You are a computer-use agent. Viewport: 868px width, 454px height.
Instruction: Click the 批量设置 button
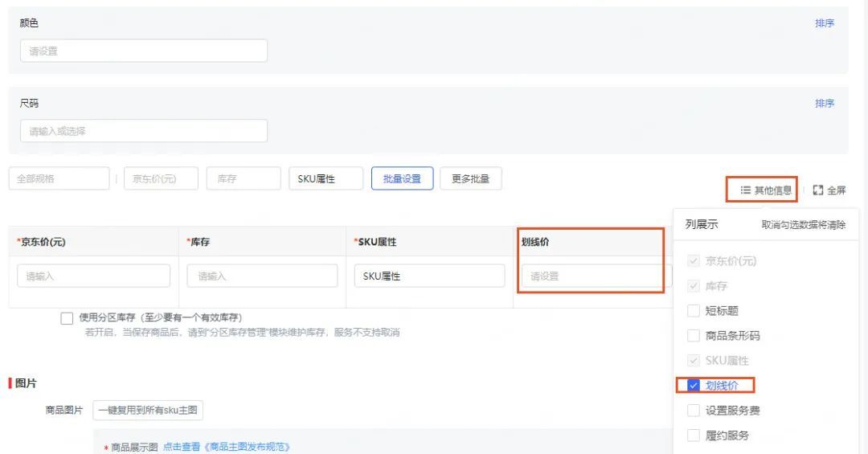pyautogui.click(x=402, y=178)
